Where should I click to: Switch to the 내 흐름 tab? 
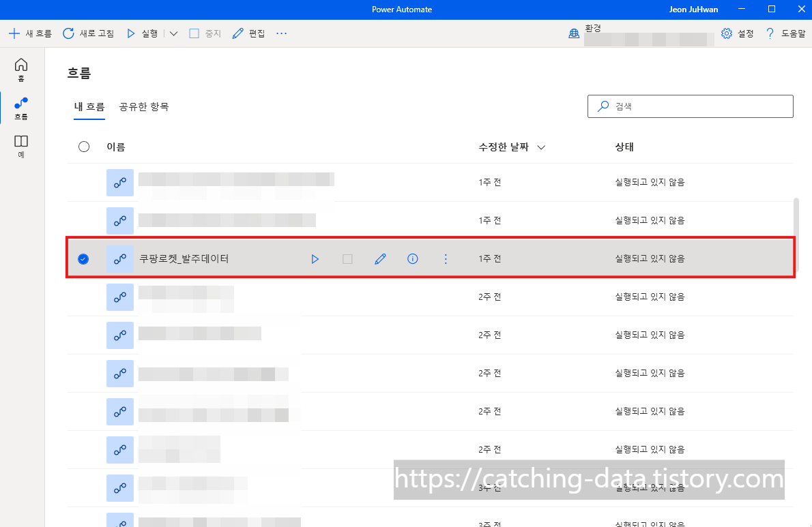pyautogui.click(x=89, y=107)
